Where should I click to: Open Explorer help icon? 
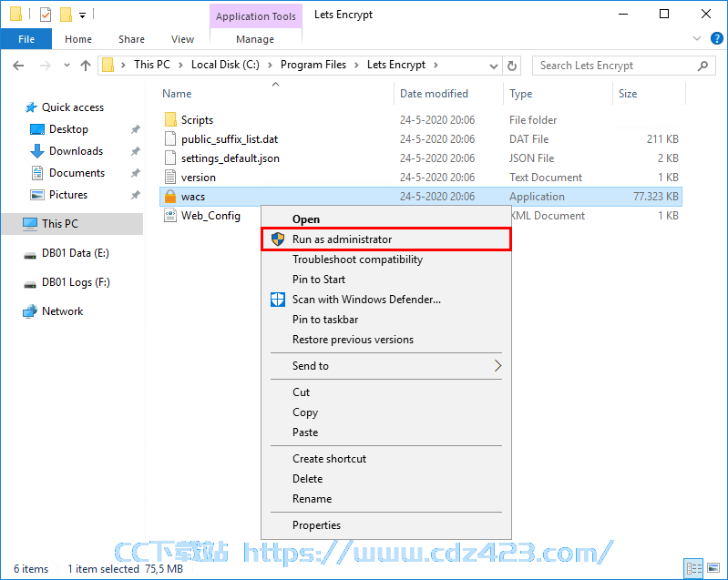pos(716,38)
